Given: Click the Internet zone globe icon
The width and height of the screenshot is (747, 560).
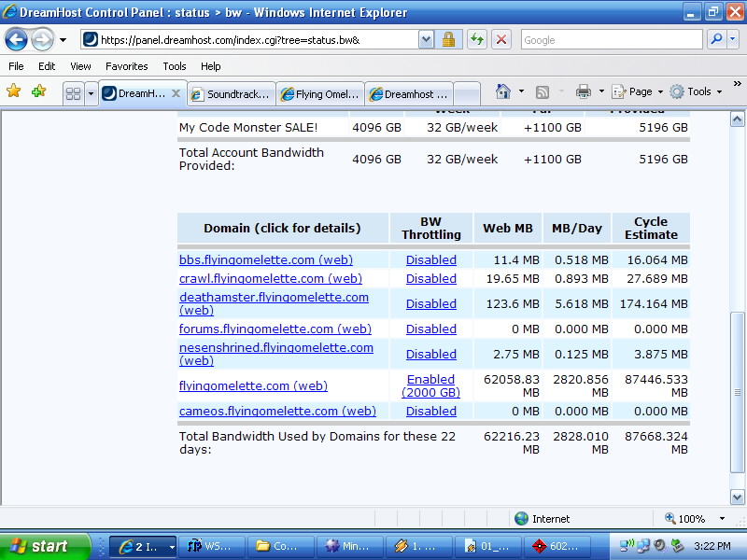Looking at the screenshot, I should tap(522, 519).
